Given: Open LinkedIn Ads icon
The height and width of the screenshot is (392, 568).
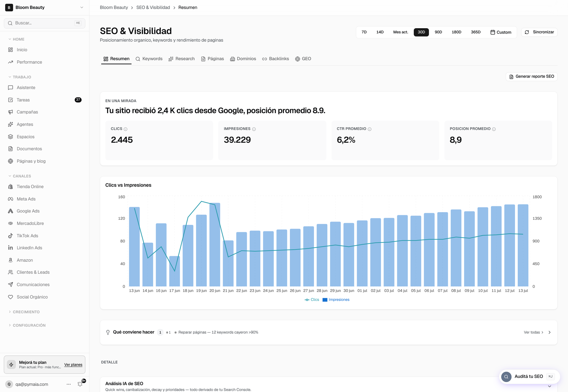Looking at the screenshot, I should [x=10, y=248].
